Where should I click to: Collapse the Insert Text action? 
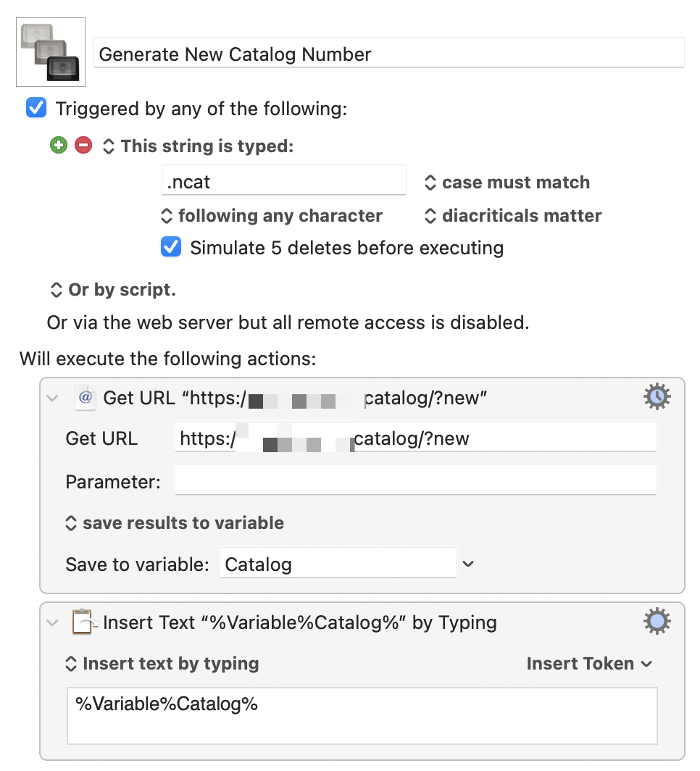(53, 622)
